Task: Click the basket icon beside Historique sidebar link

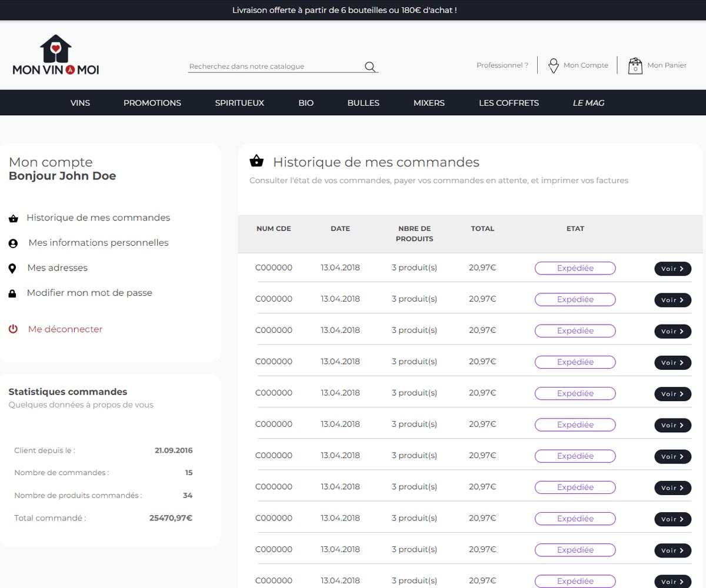Action: (13, 219)
